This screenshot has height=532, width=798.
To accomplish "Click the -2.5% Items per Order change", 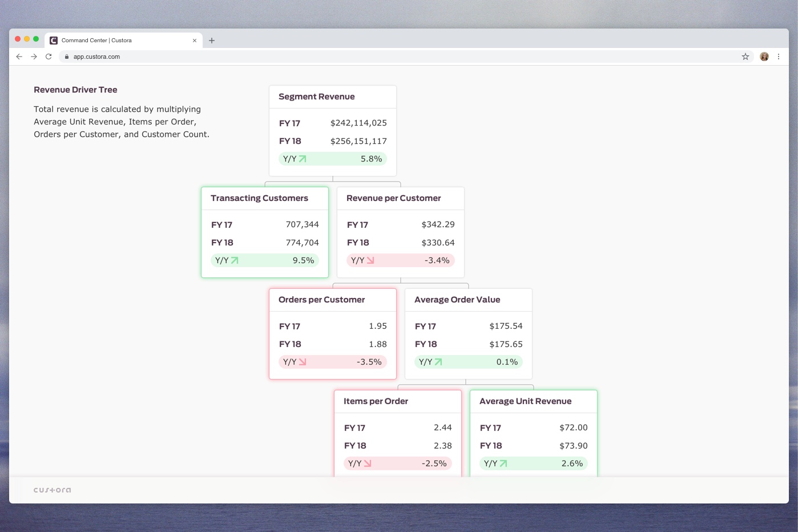I will (x=434, y=464).
